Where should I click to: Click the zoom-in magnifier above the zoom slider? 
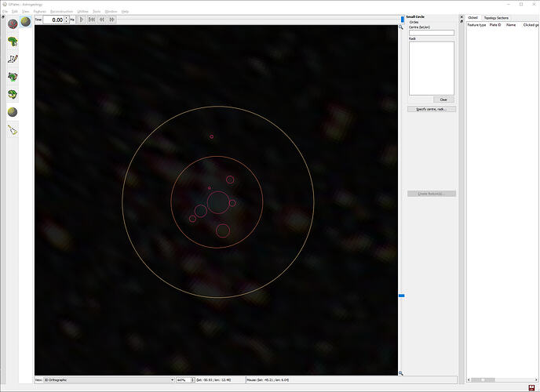[x=401, y=27]
